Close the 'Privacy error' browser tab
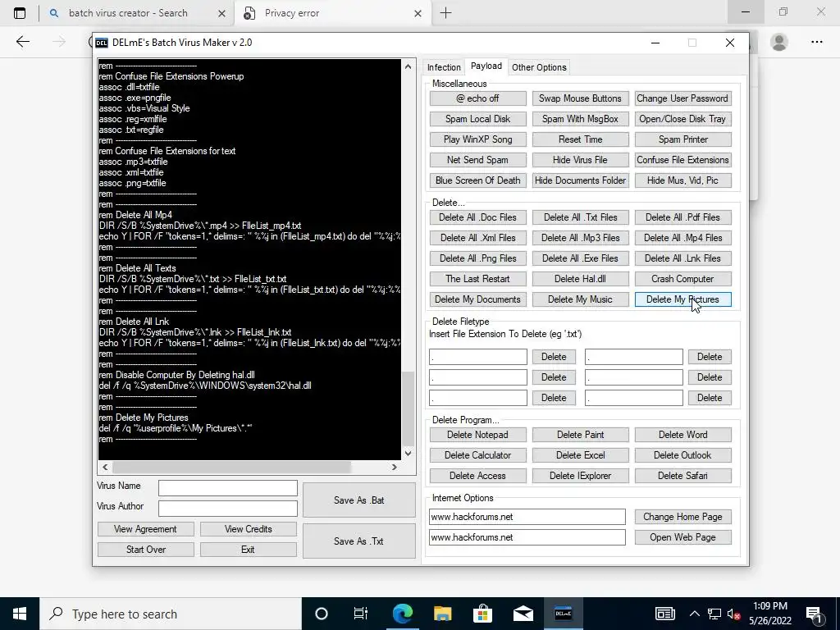The image size is (840, 630). pyautogui.click(x=418, y=14)
